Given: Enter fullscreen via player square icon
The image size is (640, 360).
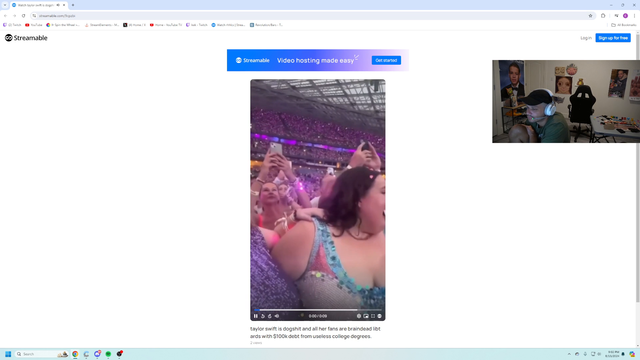Looking at the screenshot, I should pos(373,316).
